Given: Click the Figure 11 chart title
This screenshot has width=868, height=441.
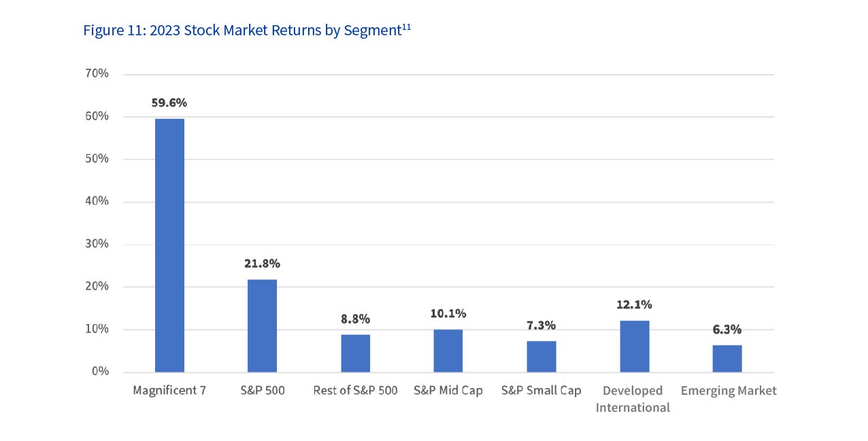Looking at the screenshot, I should click(241, 31).
